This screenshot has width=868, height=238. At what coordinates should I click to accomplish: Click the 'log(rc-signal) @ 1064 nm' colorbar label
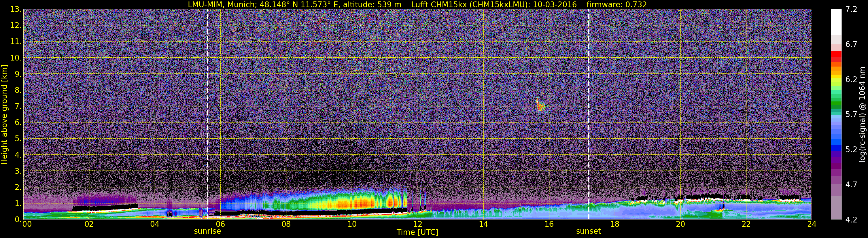(x=862, y=114)
